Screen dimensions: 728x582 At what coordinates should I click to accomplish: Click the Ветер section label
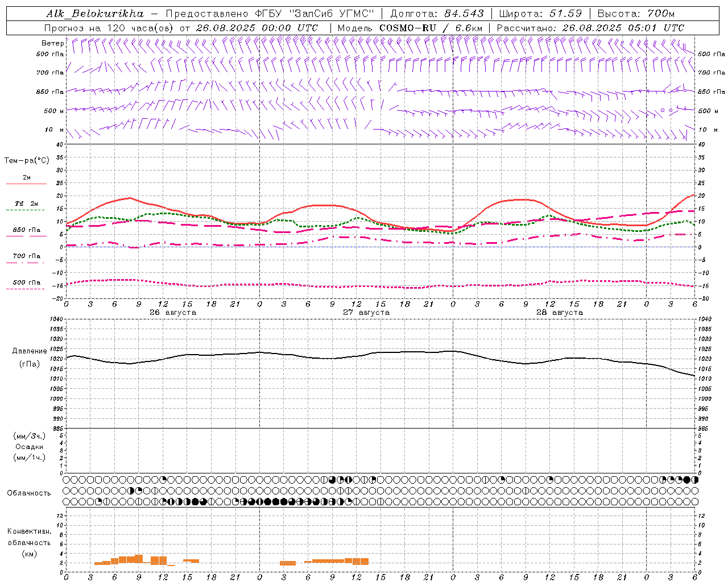(52, 43)
